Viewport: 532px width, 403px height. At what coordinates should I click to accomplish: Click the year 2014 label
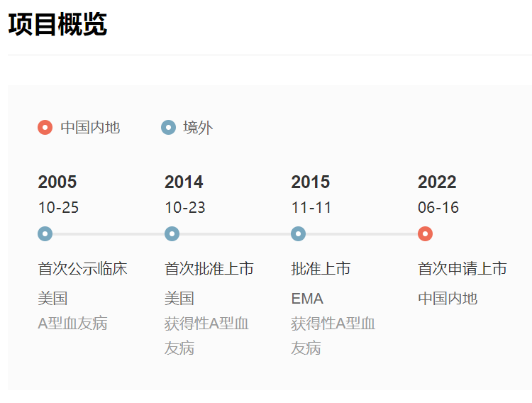(184, 182)
